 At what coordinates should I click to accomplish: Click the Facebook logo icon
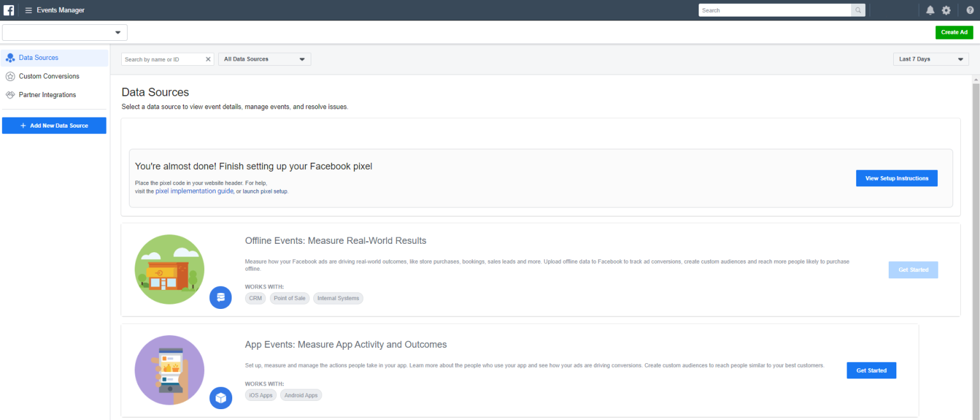(x=8, y=10)
